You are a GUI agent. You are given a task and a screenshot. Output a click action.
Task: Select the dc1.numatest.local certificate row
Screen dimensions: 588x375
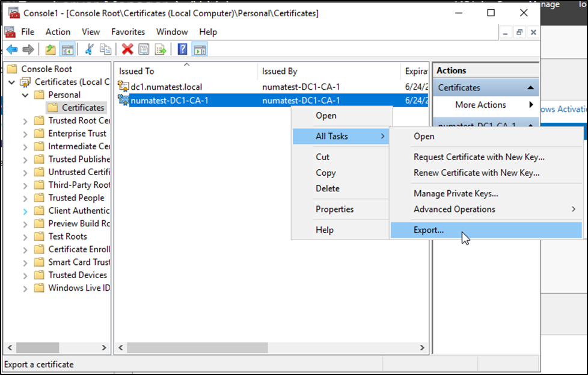(x=167, y=87)
